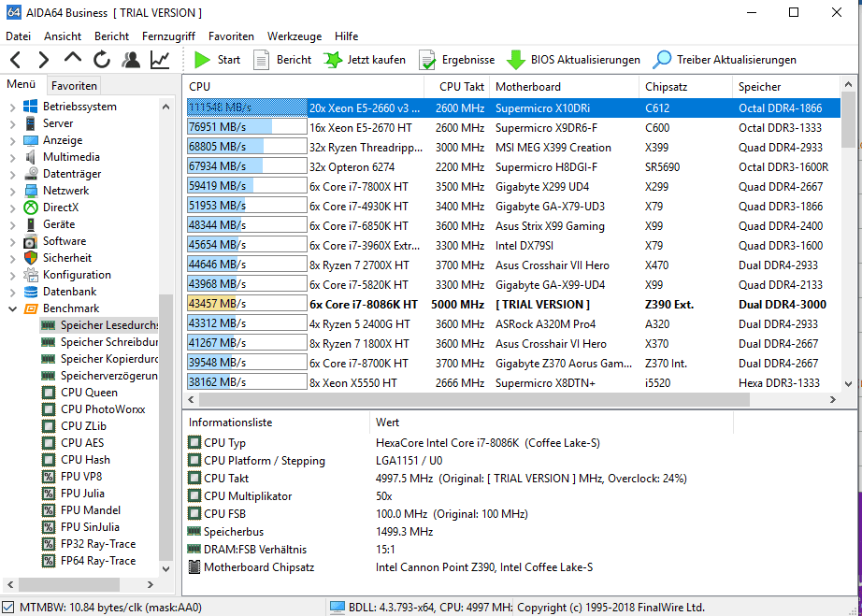Screen dimensions: 862x616
Task: Click the results list horizontal scrollbar right arrow
Action: pos(833,400)
